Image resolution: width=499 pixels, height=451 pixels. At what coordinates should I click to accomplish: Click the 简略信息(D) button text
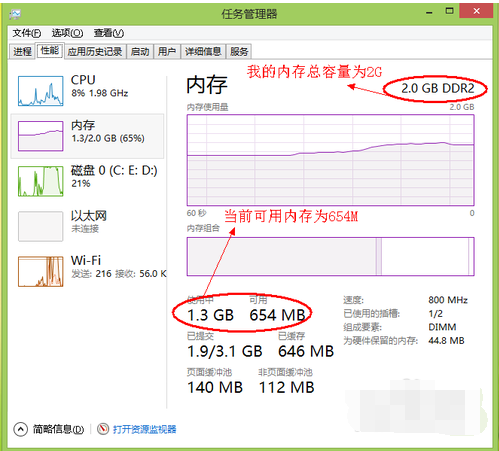pyautogui.click(x=58, y=429)
